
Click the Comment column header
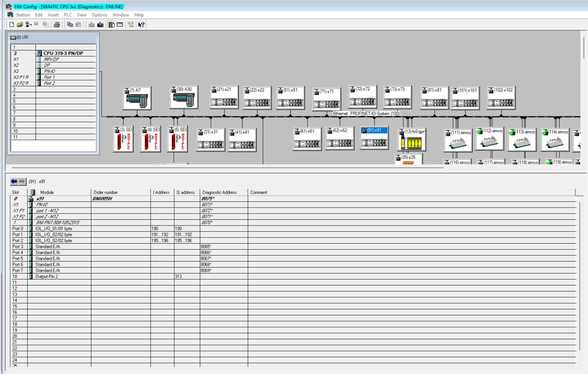(411, 192)
